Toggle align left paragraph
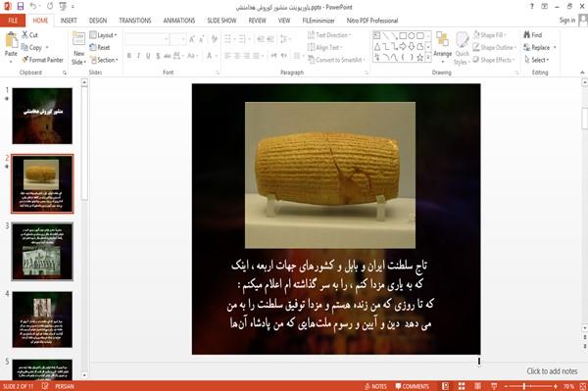Screen dimensions: 588x391 [227, 56]
